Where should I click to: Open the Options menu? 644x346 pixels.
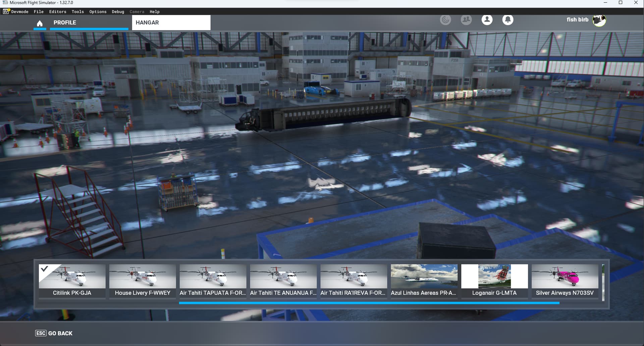click(x=98, y=12)
